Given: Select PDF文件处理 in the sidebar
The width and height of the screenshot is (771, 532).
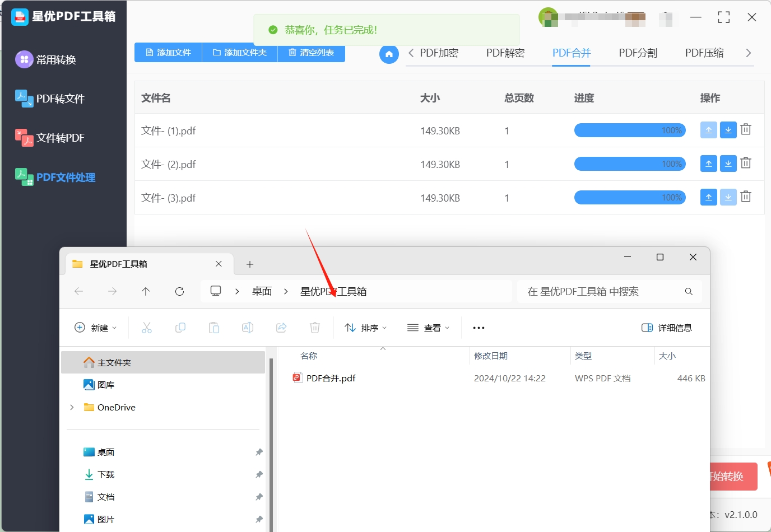Looking at the screenshot, I should click(55, 177).
